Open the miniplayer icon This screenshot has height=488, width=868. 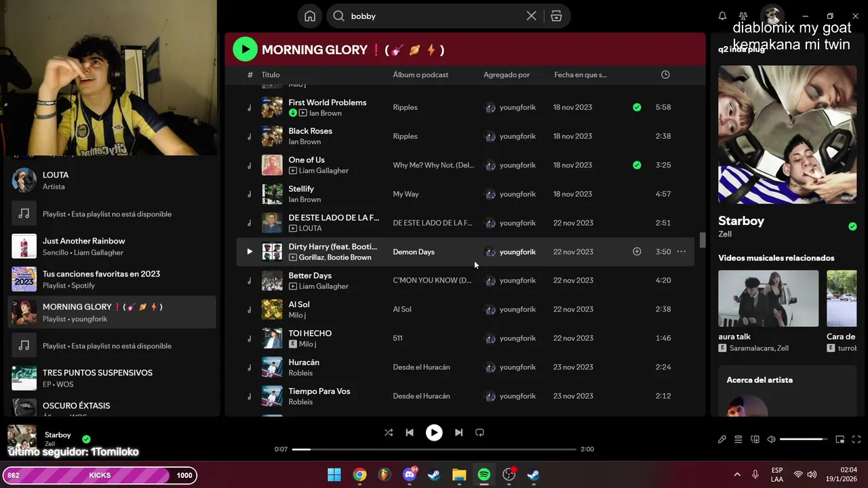pyautogui.click(x=840, y=439)
